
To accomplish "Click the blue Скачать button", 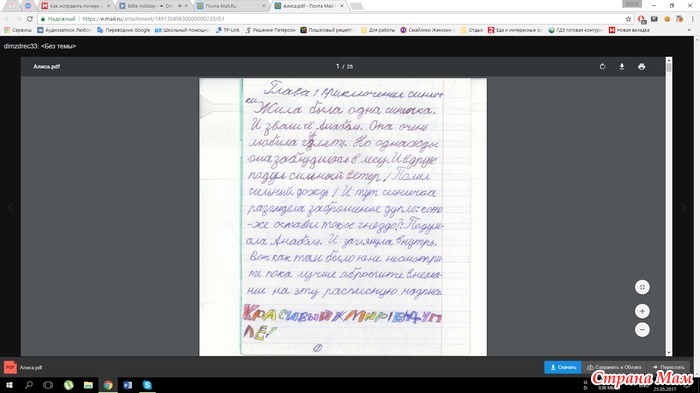I will point(562,367).
